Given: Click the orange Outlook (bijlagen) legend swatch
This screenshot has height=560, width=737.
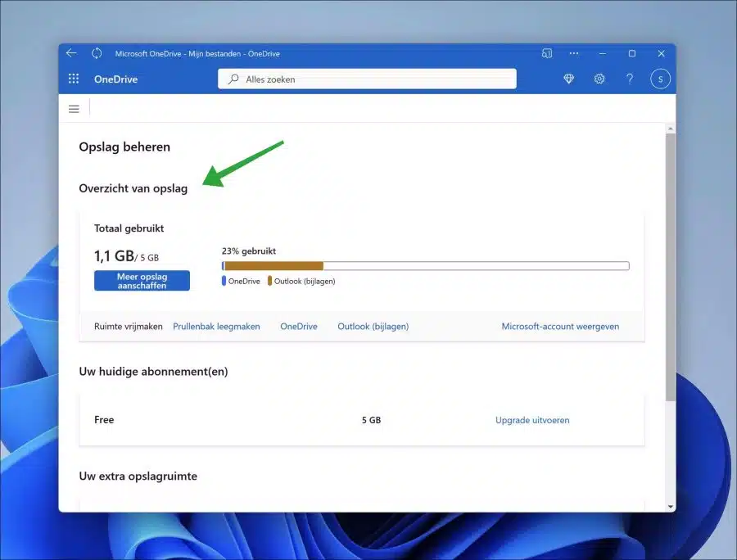Looking at the screenshot, I should click(x=269, y=281).
